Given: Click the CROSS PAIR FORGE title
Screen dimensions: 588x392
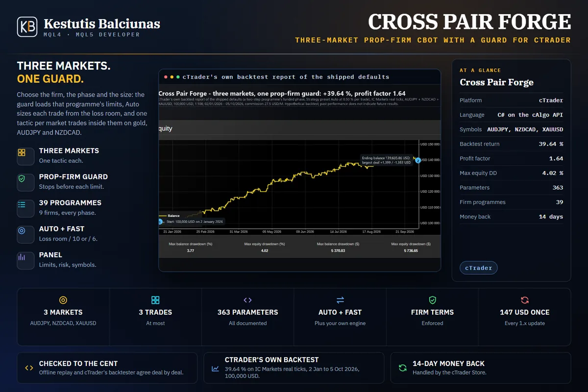Looking at the screenshot, I should [x=469, y=22].
